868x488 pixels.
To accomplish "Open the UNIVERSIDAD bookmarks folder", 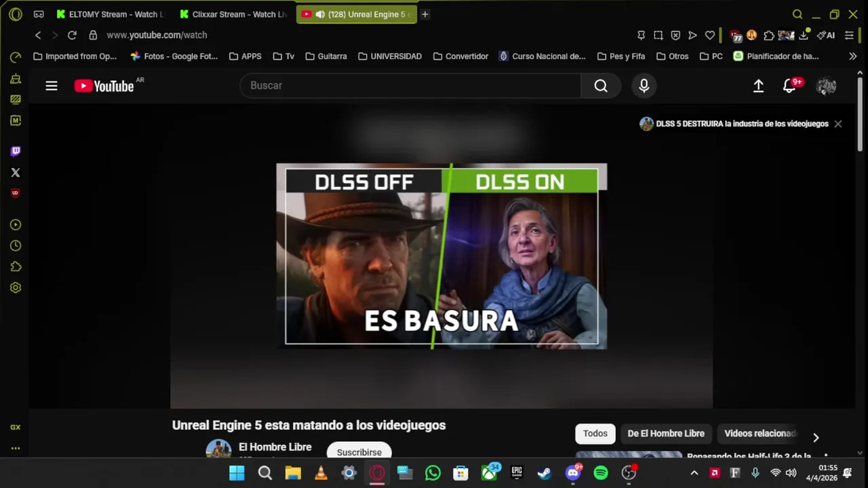I will (x=390, y=56).
